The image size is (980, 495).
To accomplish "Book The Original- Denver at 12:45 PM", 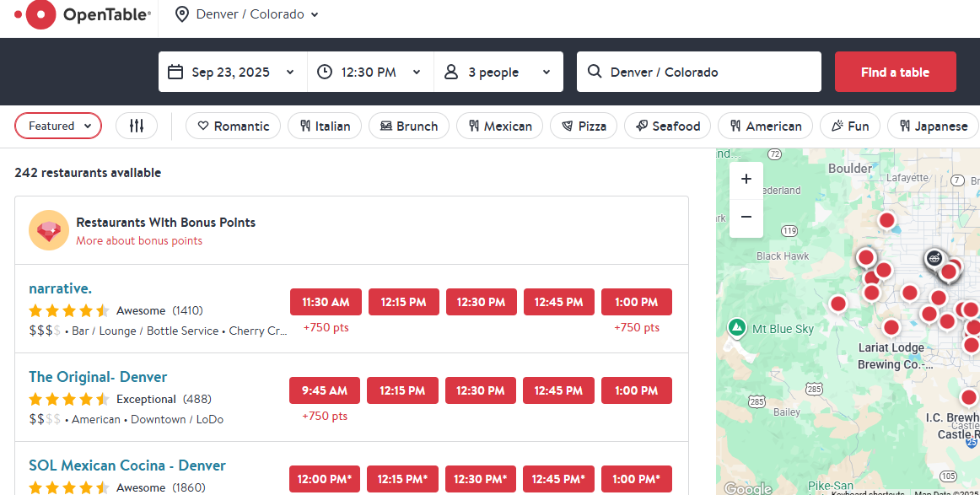I will [x=558, y=390].
